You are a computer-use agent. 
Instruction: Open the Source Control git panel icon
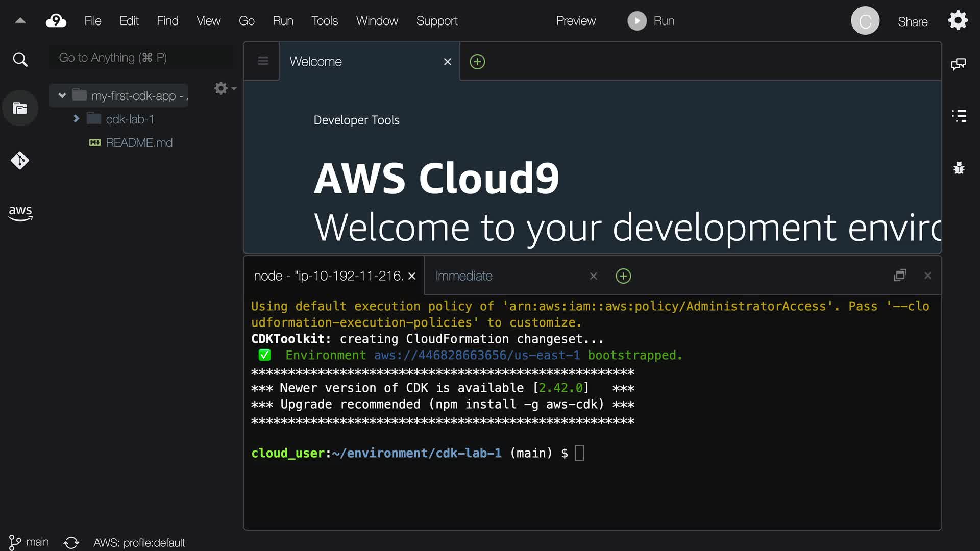20,160
